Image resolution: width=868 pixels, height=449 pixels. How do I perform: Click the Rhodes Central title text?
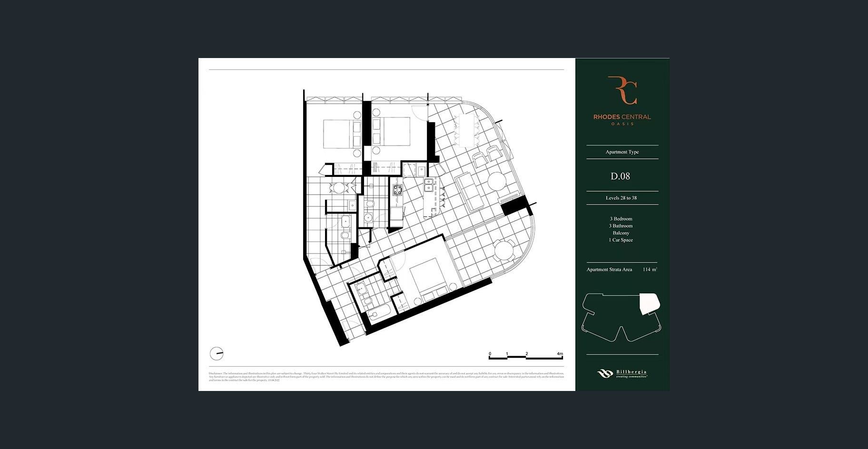click(621, 117)
